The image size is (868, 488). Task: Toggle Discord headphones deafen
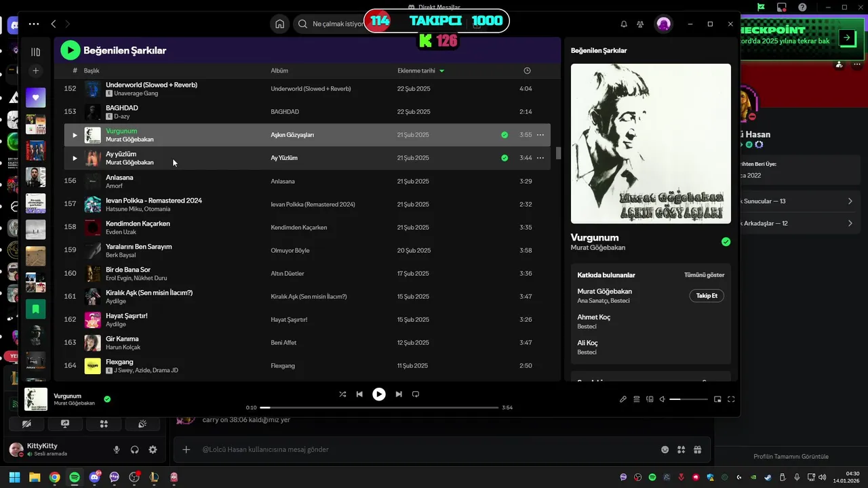pos(134,449)
